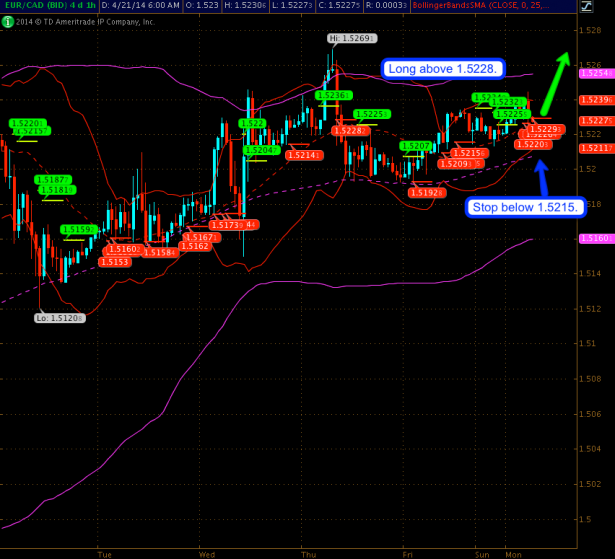Click the red 1.51602 signal label
The image size is (615, 559).
[125, 249]
